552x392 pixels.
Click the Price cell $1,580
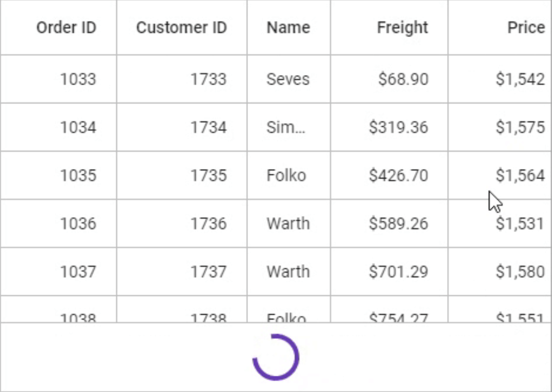coord(520,271)
